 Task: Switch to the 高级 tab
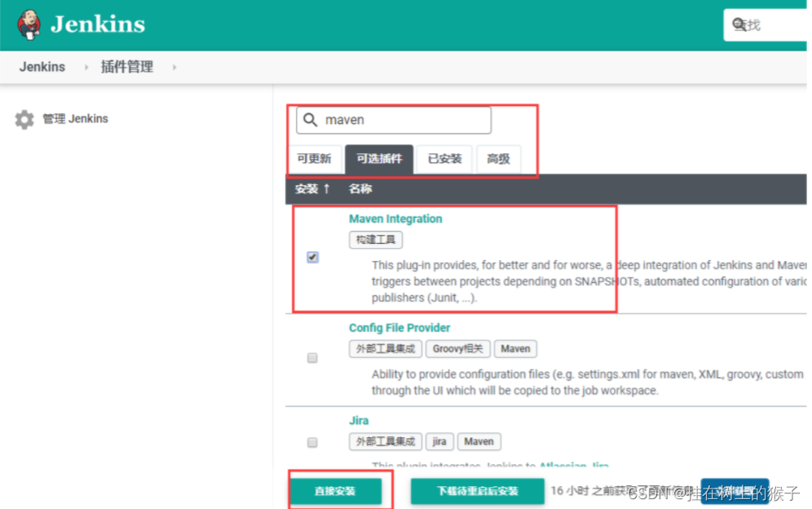pyautogui.click(x=498, y=158)
